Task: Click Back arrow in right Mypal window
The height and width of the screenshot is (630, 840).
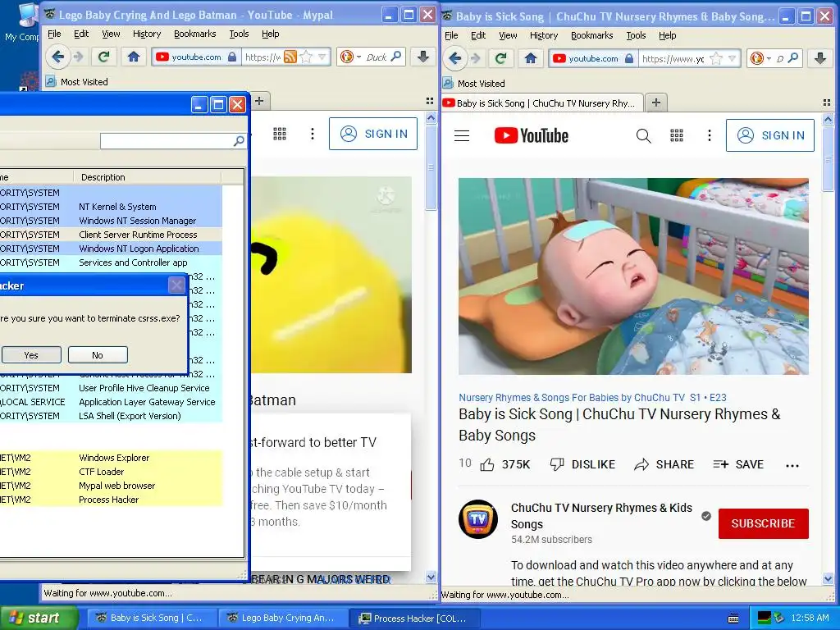Action: pyautogui.click(x=454, y=58)
